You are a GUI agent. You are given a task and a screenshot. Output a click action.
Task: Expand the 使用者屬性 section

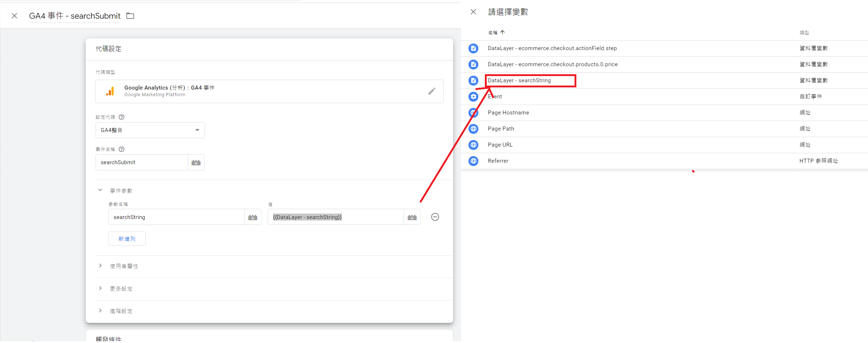pos(100,266)
